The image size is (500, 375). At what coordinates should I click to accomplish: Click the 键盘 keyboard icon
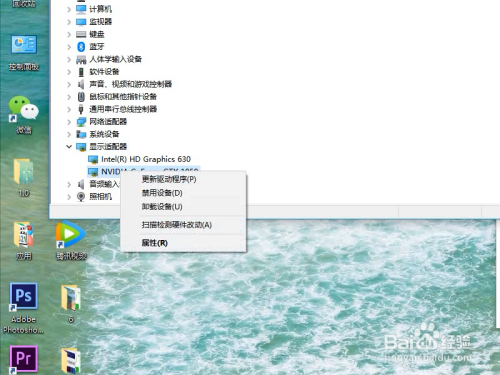point(81,34)
